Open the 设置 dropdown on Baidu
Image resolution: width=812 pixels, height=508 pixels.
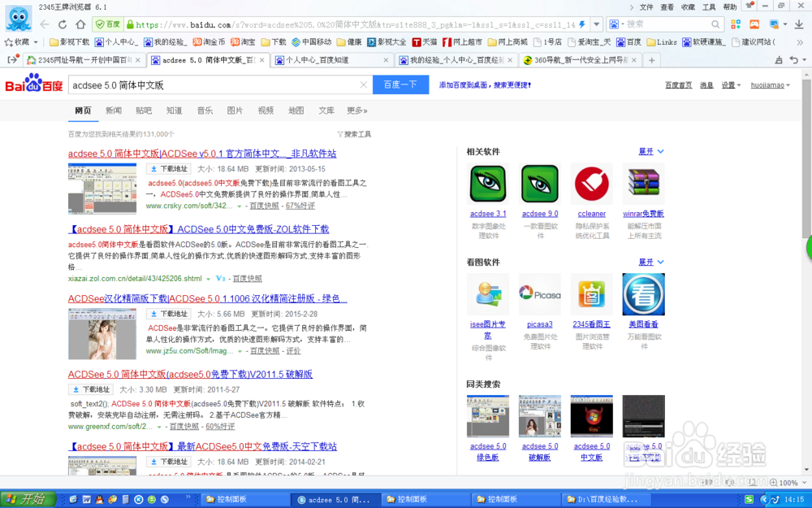(x=731, y=85)
